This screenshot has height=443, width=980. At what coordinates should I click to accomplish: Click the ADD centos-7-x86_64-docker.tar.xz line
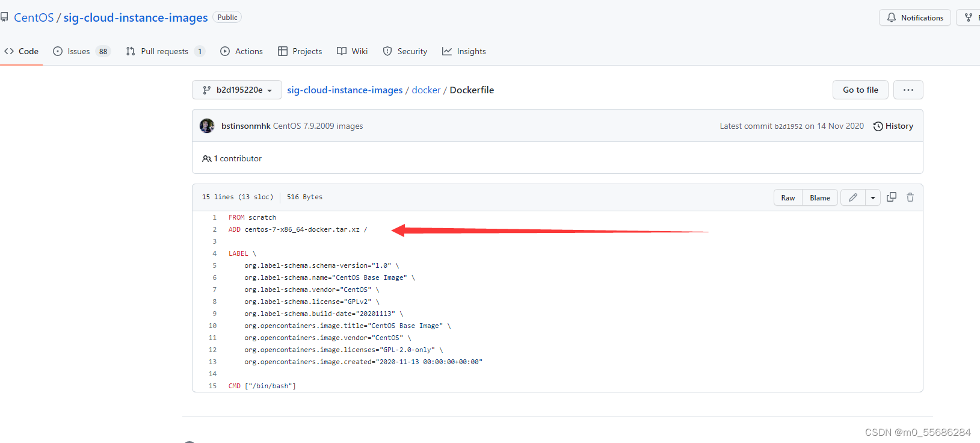click(x=298, y=229)
